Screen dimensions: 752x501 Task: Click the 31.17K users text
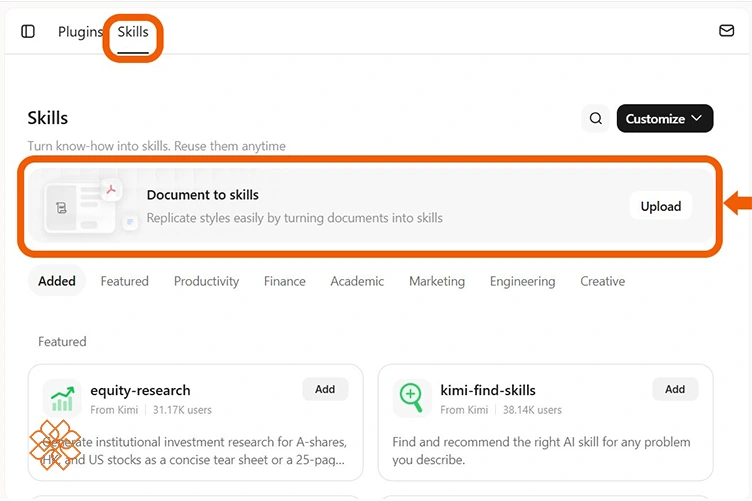(x=182, y=410)
